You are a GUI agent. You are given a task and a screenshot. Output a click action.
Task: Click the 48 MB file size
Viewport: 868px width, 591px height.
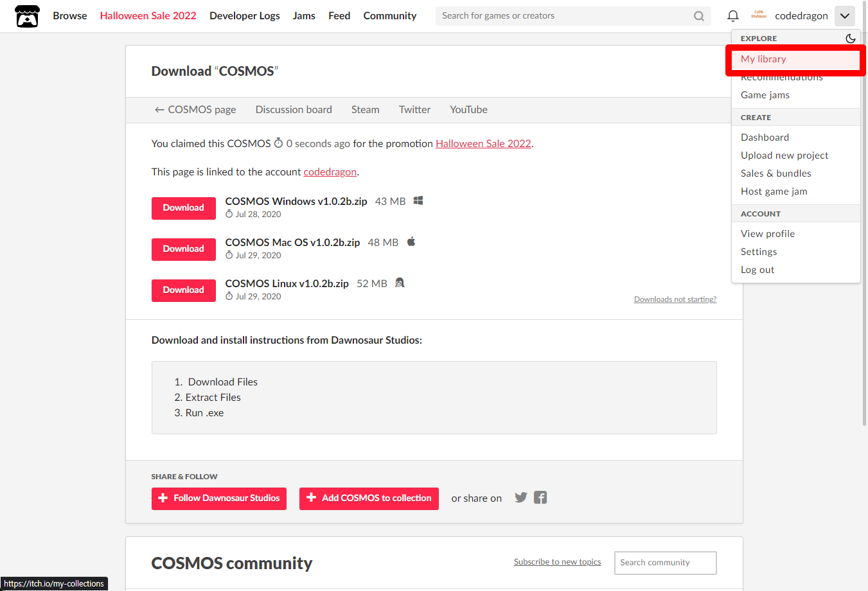pyautogui.click(x=383, y=243)
